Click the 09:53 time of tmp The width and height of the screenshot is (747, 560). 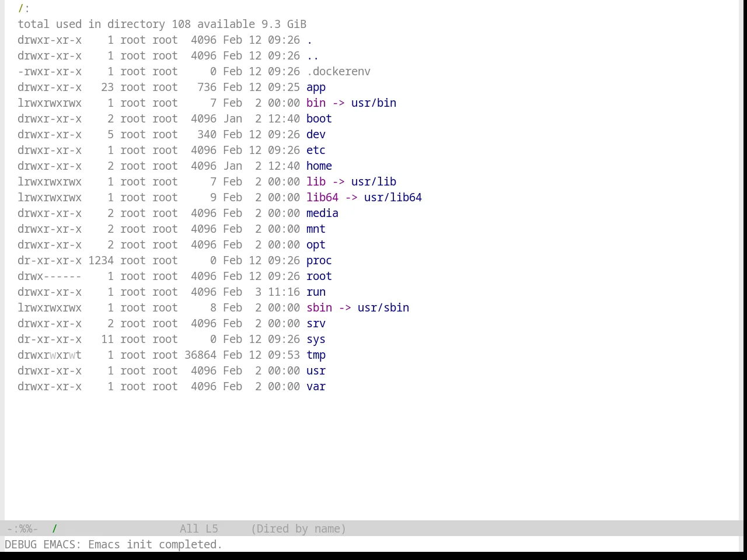pyautogui.click(x=284, y=355)
